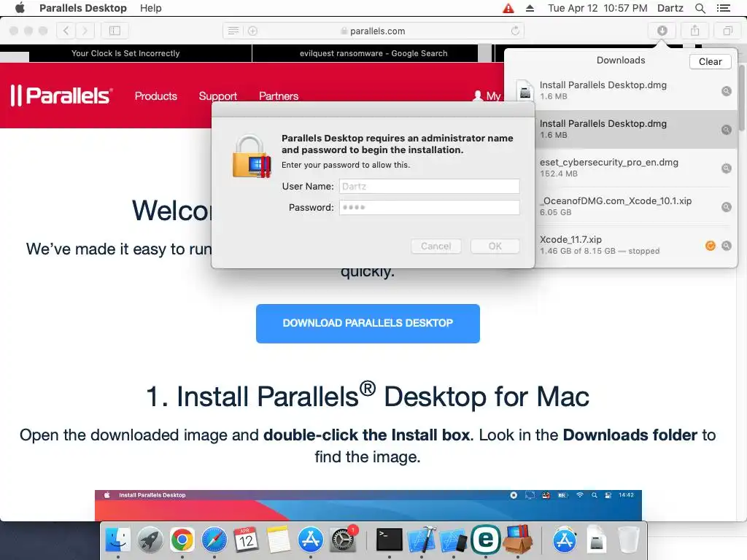Open Parallels installer box in Dock
Image resolution: width=747 pixels, height=560 pixels.
tap(519, 540)
